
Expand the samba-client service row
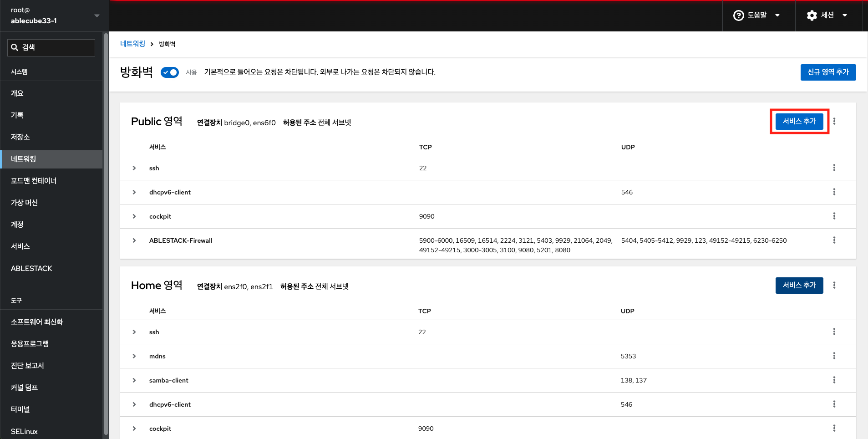[134, 380]
